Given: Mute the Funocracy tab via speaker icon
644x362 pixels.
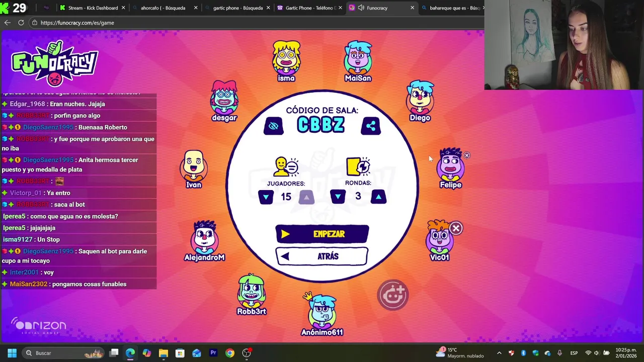Looking at the screenshot, I should 361,8.
